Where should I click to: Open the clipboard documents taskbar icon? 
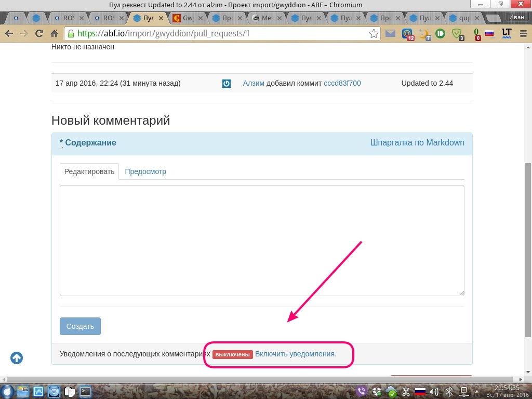[x=69, y=392]
